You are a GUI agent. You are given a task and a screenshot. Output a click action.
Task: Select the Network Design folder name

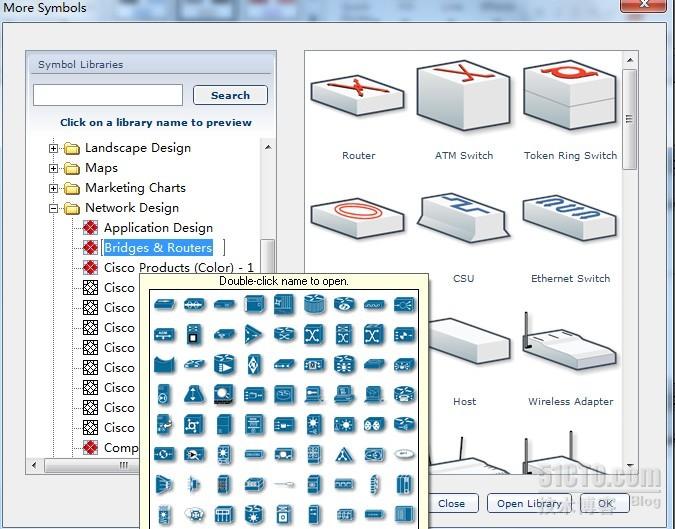tap(132, 208)
